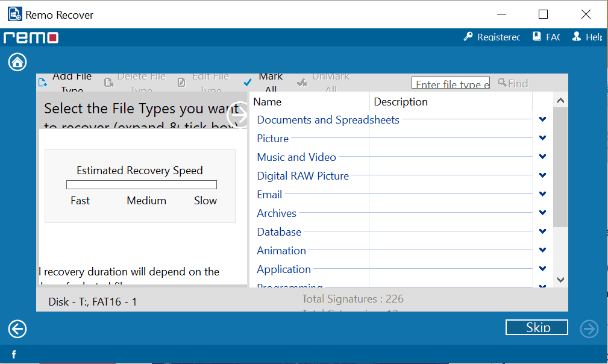
Task: Click the UnMark All icon
Action: (302, 83)
